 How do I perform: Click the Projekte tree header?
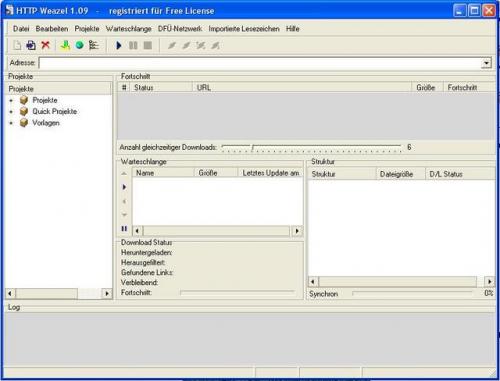pos(59,89)
